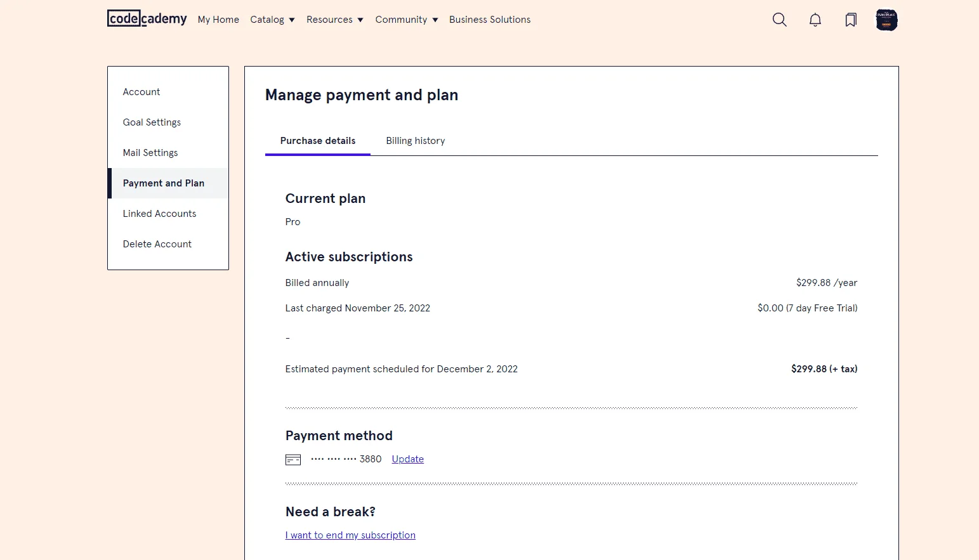Click the card number ending 3880
Screen dimensions: 979x560
coord(346,459)
